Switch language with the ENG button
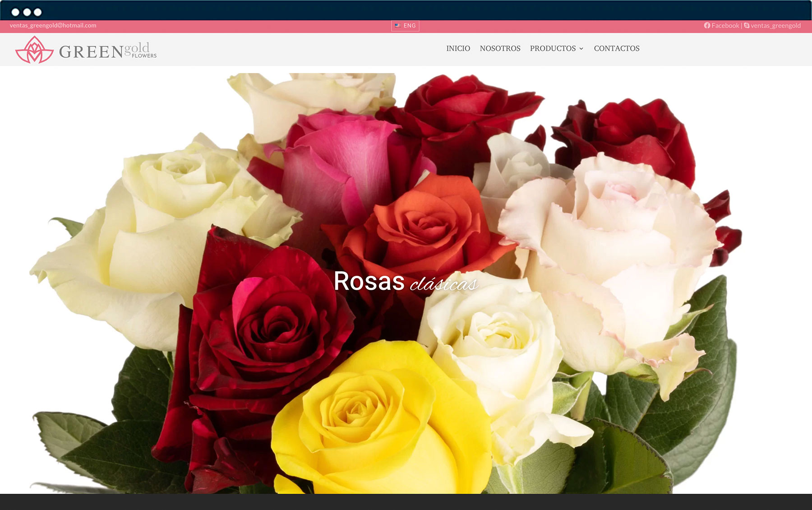Image resolution: width=812 pixels, height=510 pixels. 405,26
